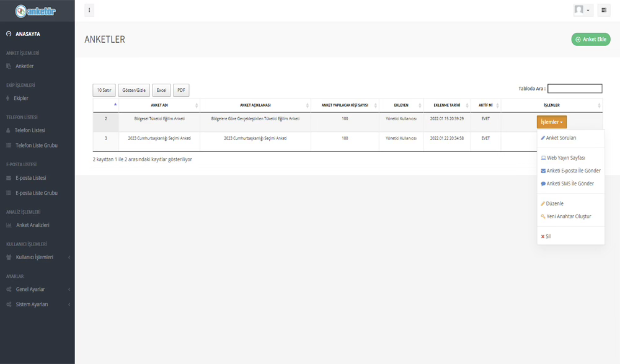Open the user avatar menu at top right
Image resolution: width=620 pixels, height=364 pixels.
click(x=582, y=11)
